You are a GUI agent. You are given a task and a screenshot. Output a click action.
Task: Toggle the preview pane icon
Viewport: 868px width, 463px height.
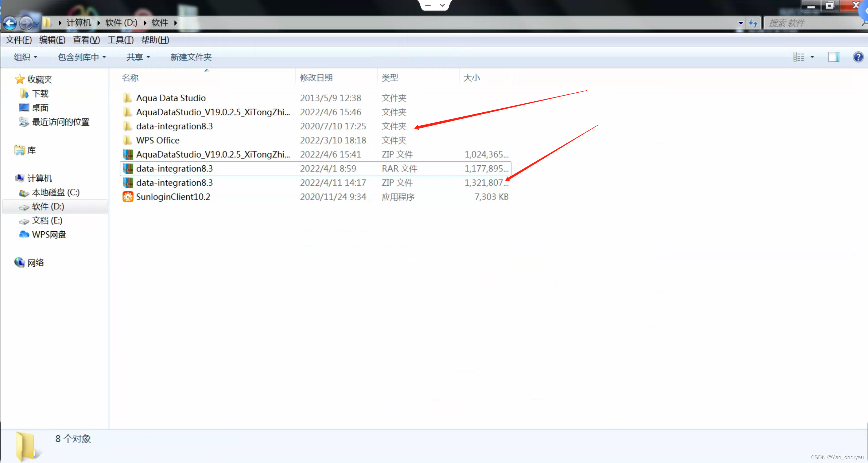tap(834, 57)
